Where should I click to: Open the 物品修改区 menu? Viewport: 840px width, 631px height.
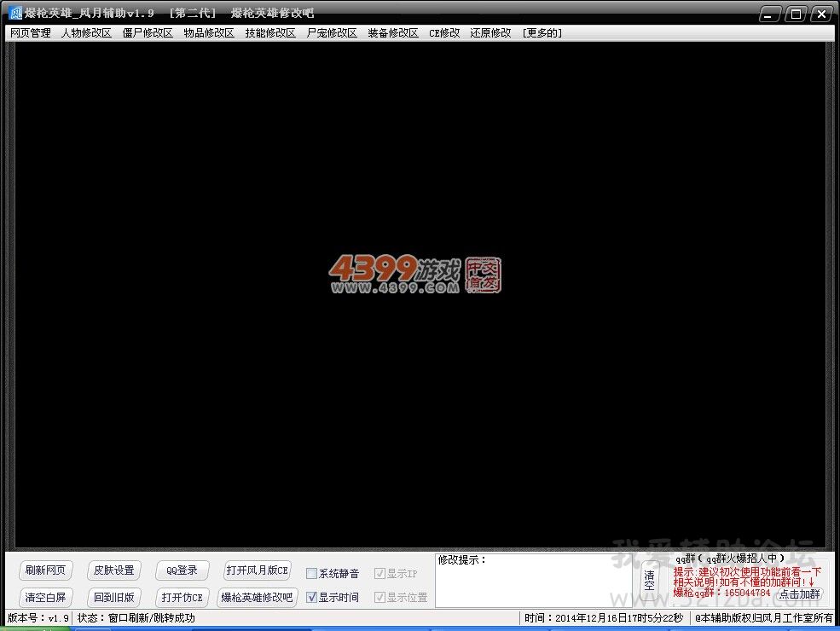209,33
